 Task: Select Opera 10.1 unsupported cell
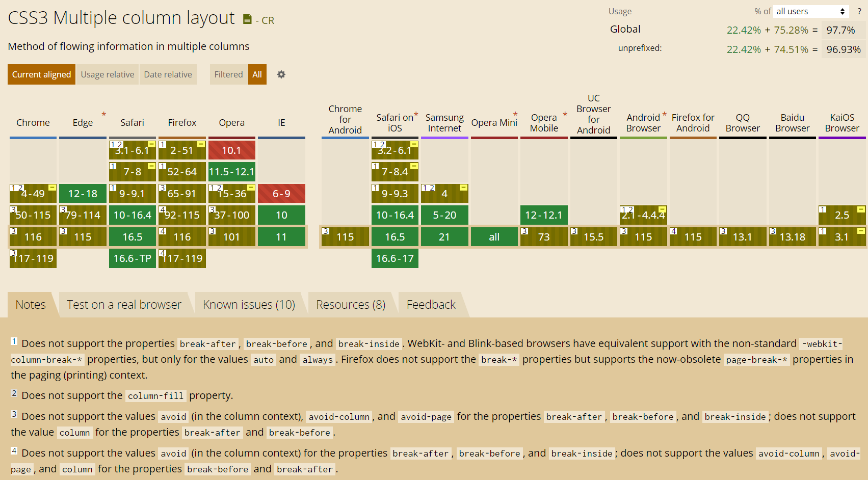(x=232, y=150)
